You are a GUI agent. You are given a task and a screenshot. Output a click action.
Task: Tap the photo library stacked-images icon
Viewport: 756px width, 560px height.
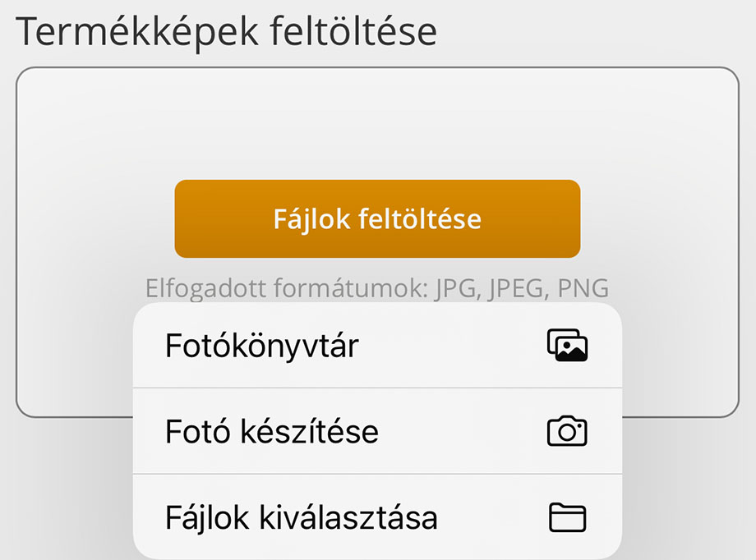[x=567, y=345]
